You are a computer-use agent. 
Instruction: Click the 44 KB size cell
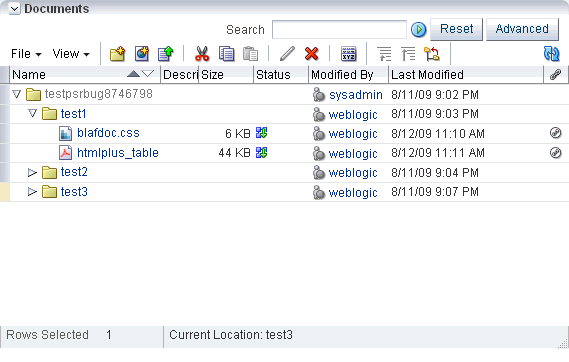234,153
